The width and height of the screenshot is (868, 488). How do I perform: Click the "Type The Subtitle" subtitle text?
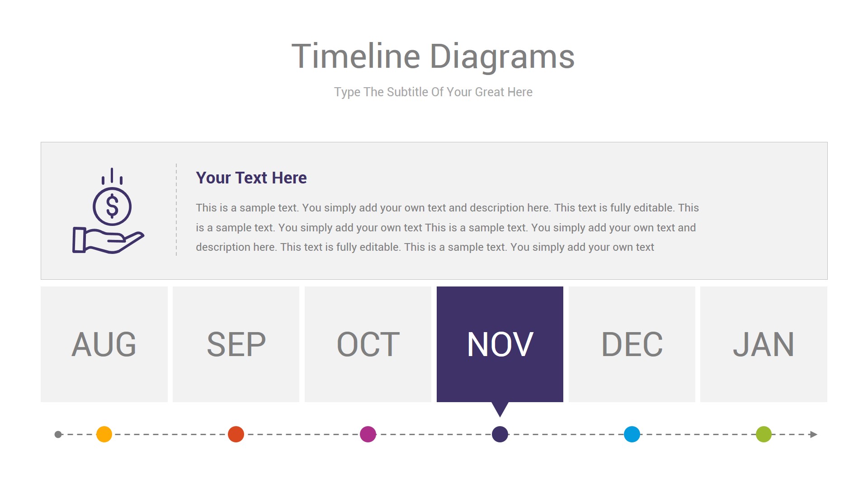pos(433,92)
